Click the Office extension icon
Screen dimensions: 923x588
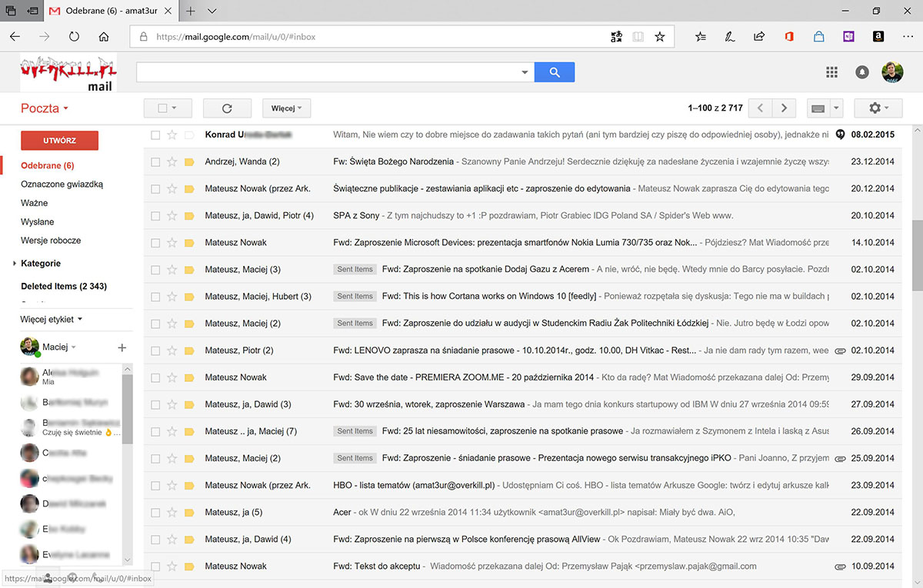click(x=789, y=36)
